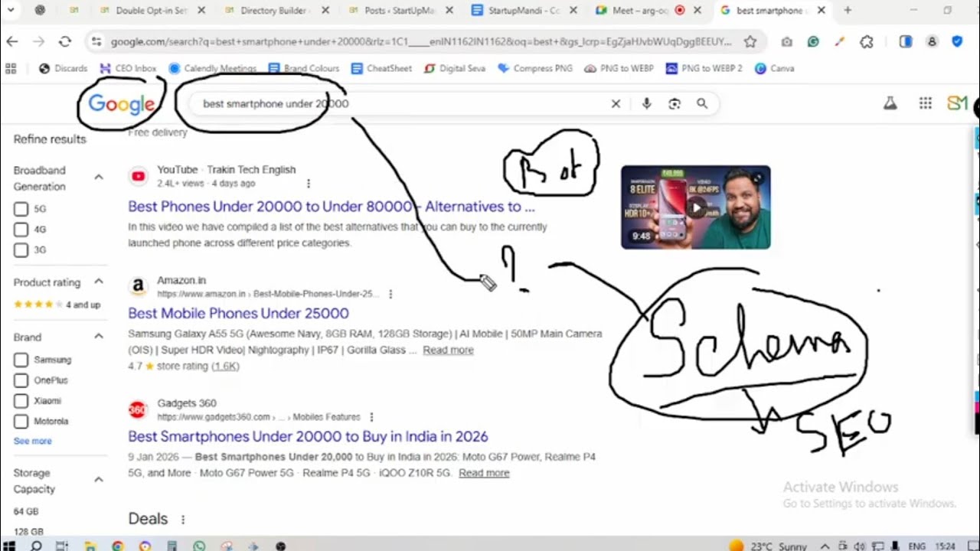The height and width of the screenshot is (551, 980).
Task: Open WhatsApp from the taskbar
Action: pos(200,546)
